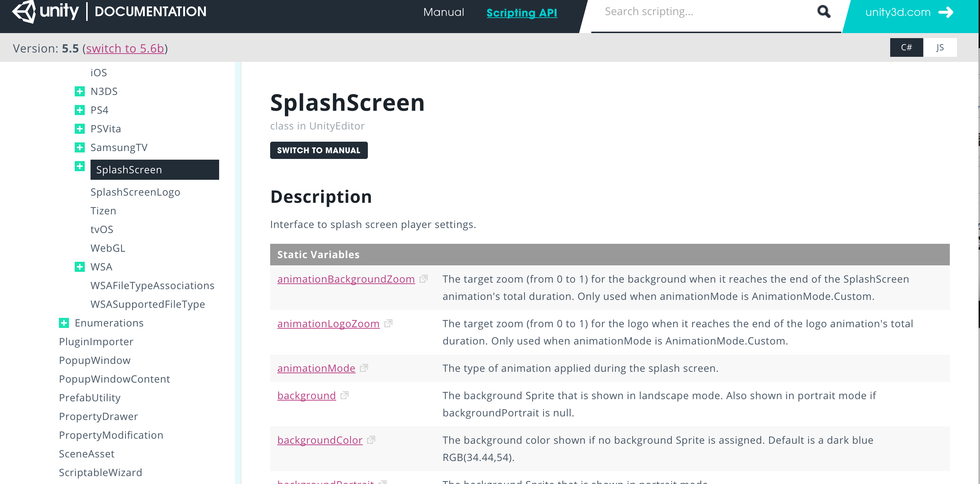Click the 'class in UnityEditor' subtitle
This screenshot has width=980, height=484.
[317, 126]
